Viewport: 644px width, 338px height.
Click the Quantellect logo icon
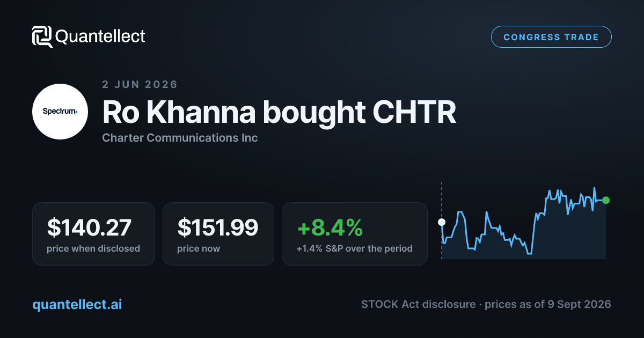(x=42, y=36)
